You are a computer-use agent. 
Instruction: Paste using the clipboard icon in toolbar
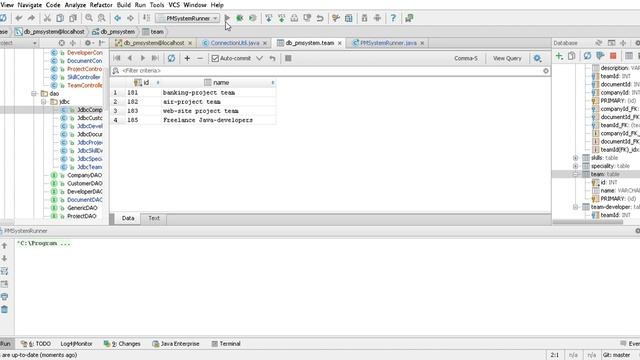[73, 18]
